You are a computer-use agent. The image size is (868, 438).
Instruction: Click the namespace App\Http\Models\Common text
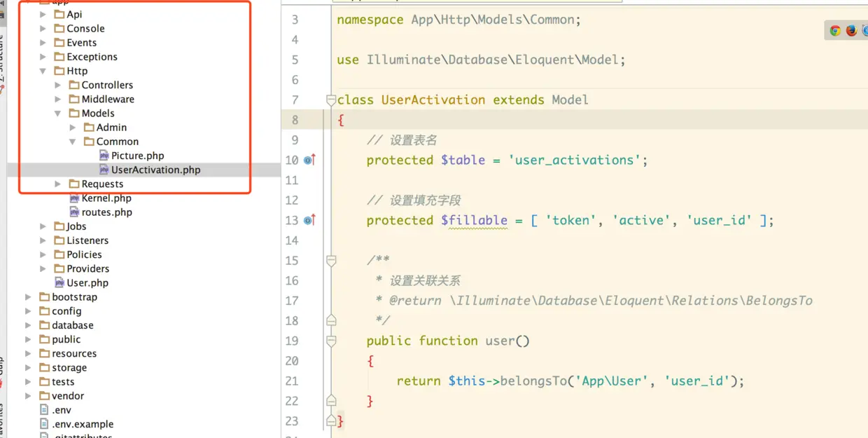click(459, 20)
